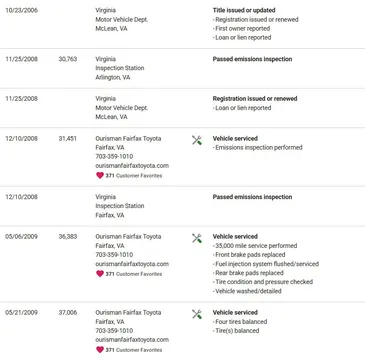Image resolution: width=365 pixels, height=360 pixels.
Task: Select the Title issued or updated heading
Action: (244, 10)
